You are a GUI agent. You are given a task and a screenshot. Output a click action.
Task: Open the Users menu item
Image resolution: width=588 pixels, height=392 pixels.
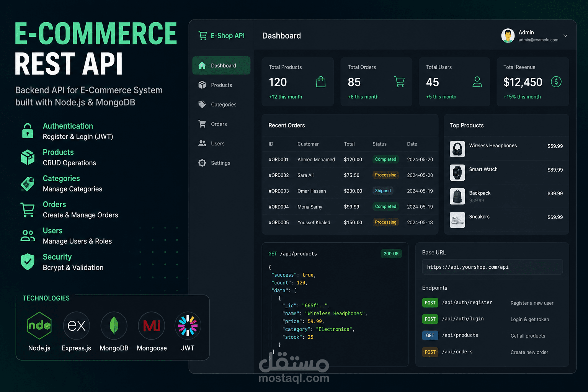[221, 144]
